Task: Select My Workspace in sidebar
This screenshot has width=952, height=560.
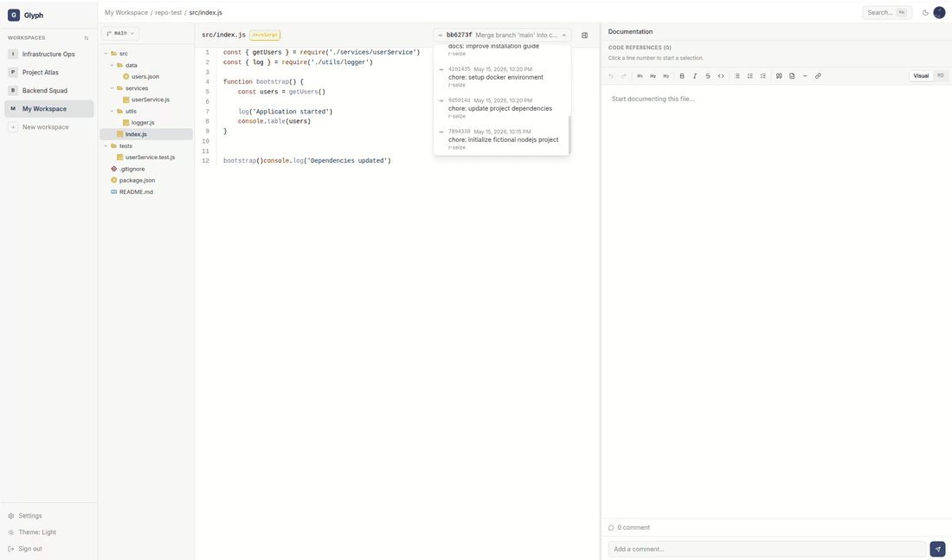Action: point(48,109)
